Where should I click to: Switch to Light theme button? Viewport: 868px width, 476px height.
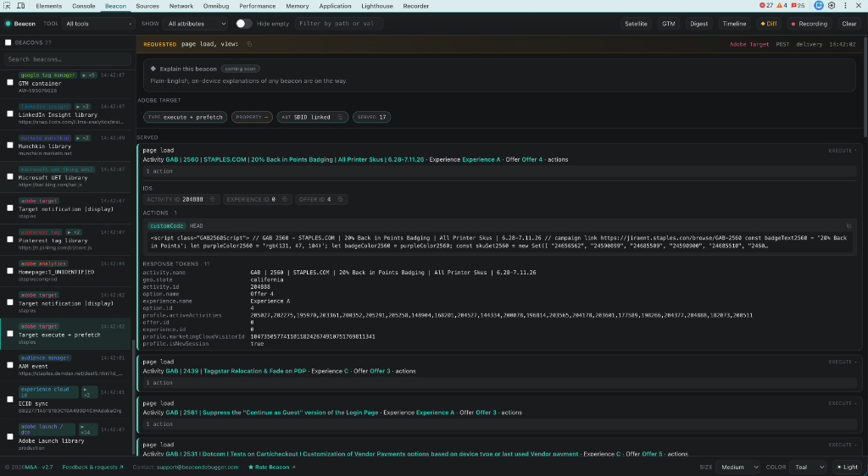pos(848,468)
